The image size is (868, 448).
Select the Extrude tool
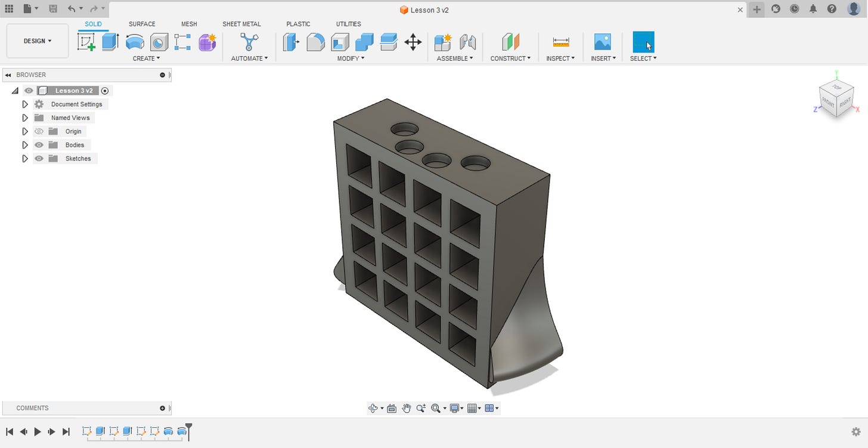(110, 42)
